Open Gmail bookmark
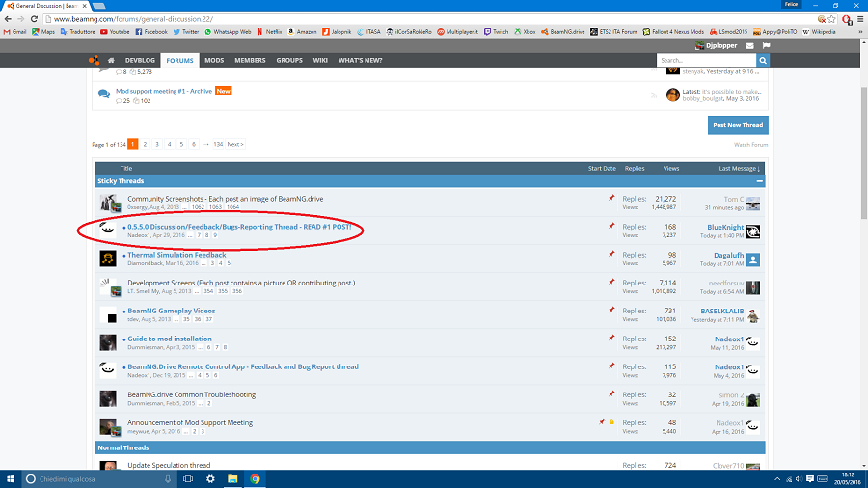Image resolution: width=868 pixels, height=488 pixels. pos(14,32)
